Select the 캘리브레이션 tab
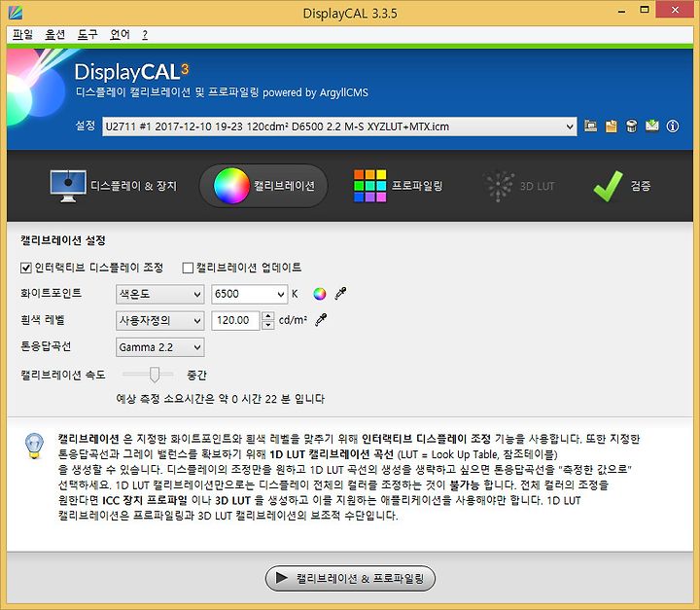Viewport: 700px width, 610px height. [x=263, y=186]
